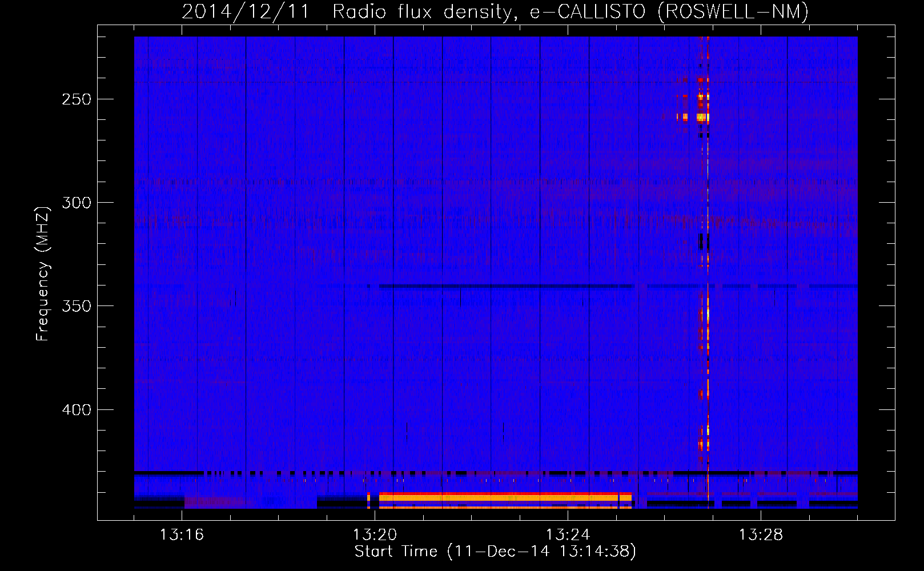Click the 13:16 time axis label

[182, 535]
